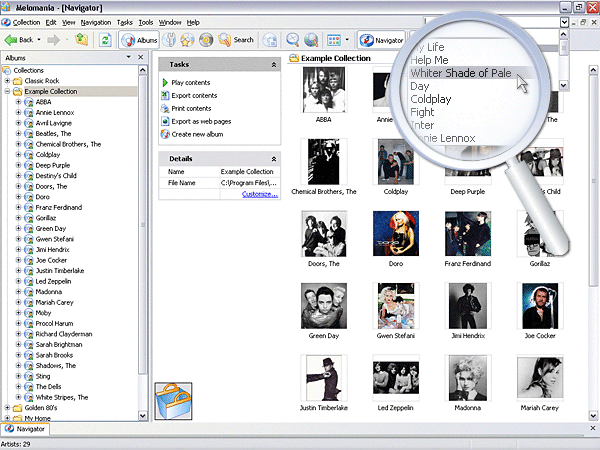
Task: Click green Play contents arrow icon
Action: point(165,82)
